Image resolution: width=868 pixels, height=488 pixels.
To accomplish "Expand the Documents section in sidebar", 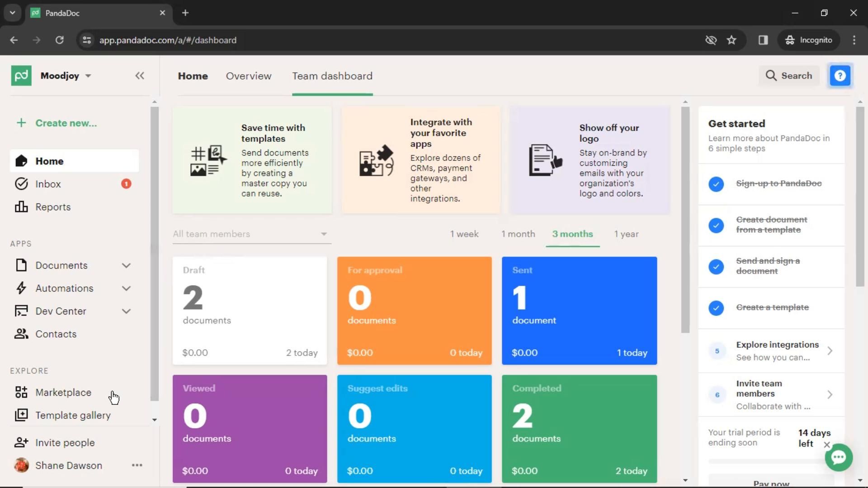I will [x=127, y=264].
